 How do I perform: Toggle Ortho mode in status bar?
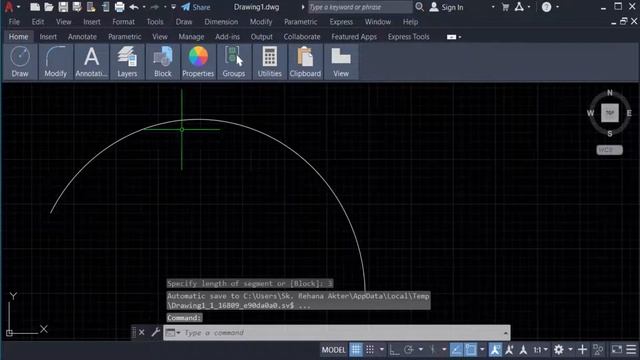coord(394,350)
